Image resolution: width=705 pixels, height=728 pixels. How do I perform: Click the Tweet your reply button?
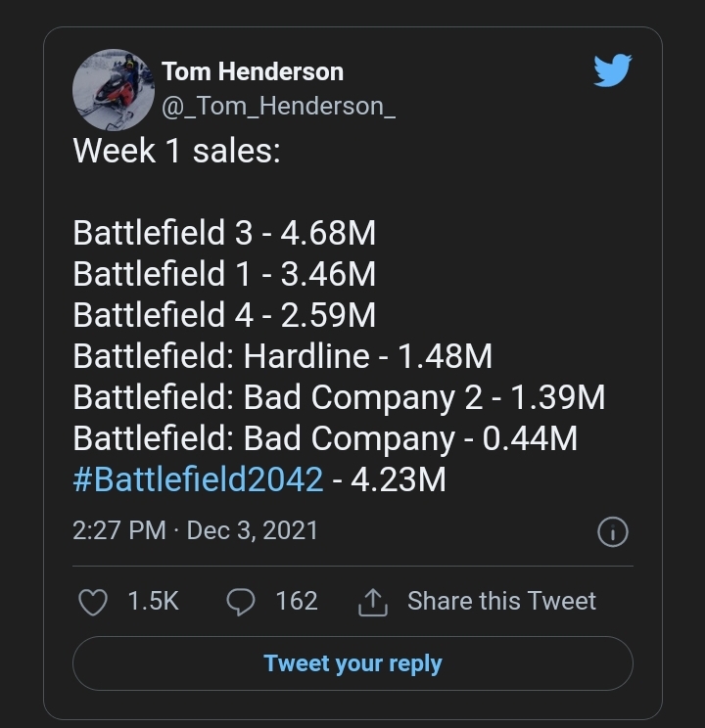coord(352,663)
